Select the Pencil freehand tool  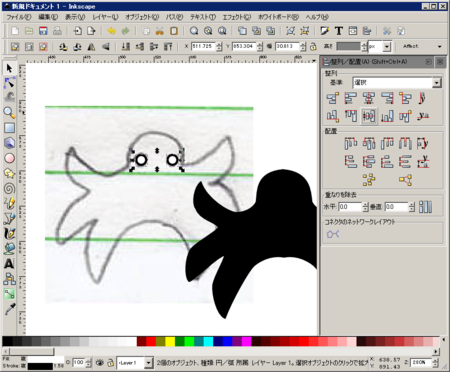coord(9,203)
